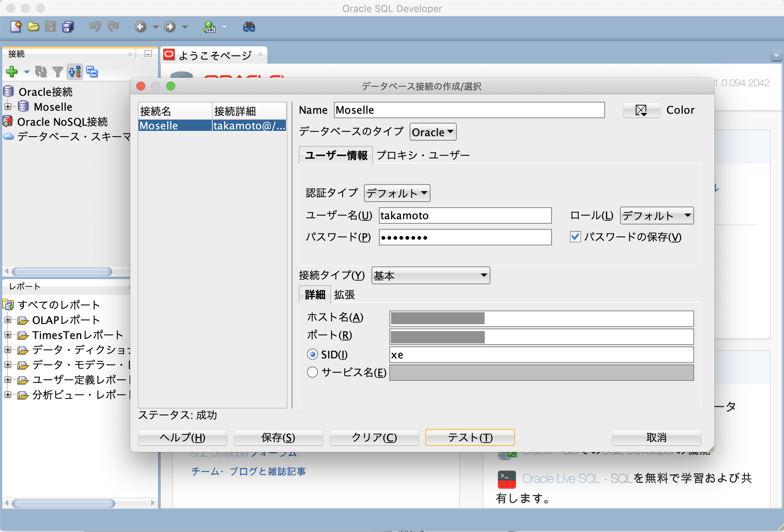Open the forward navigation history dropdown
Image resolution: width=784 pixels, height=532 pixels.
185,27
